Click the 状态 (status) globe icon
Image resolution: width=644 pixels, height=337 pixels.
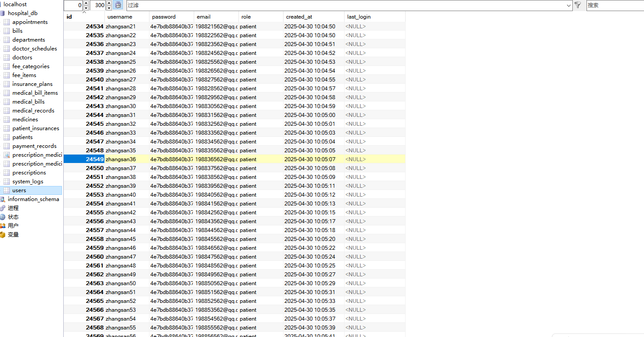[x=3, y=217]
